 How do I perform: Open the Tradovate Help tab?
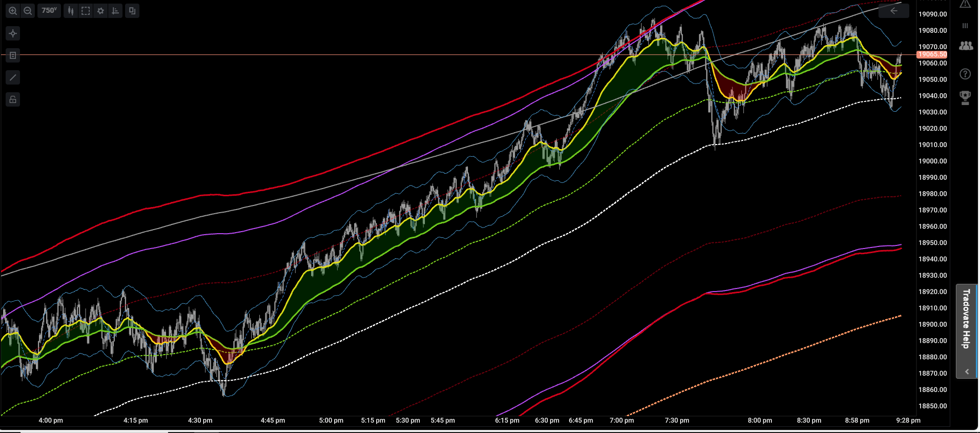pyautogui.click(x=966, y=319)
